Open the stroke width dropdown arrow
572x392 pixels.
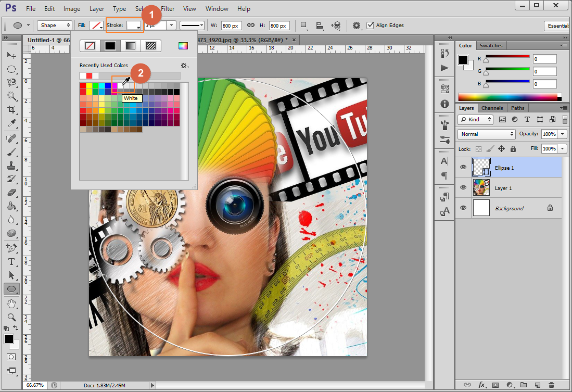(171, 25)
